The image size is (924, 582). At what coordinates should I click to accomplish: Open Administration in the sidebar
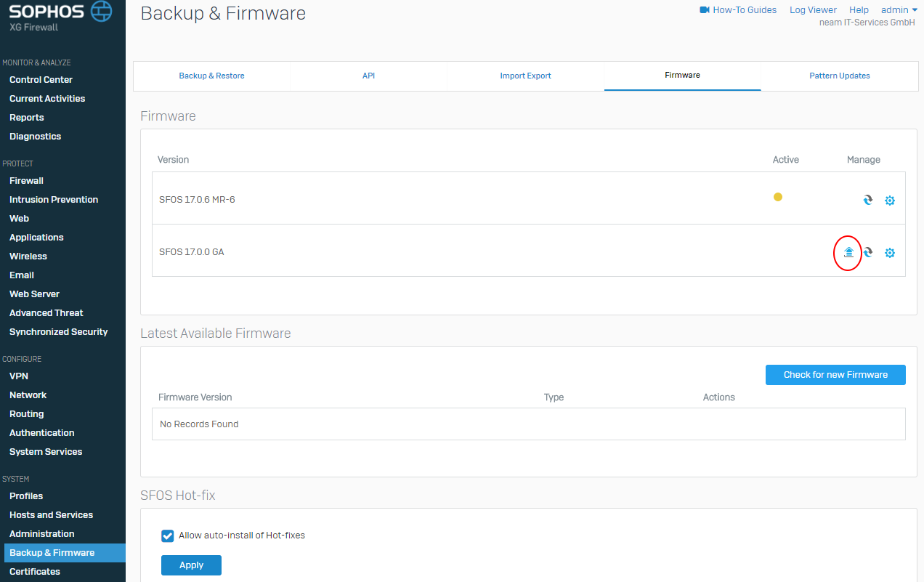coord(41,534)
